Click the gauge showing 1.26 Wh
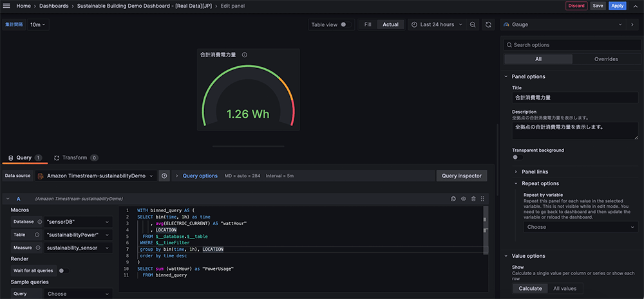The image size is (644, 299). (248, 95)
